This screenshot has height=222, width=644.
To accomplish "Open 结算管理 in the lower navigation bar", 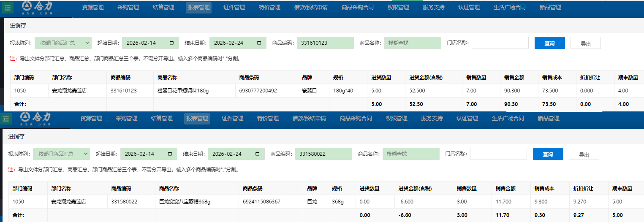I will click(x=162, y=119).
